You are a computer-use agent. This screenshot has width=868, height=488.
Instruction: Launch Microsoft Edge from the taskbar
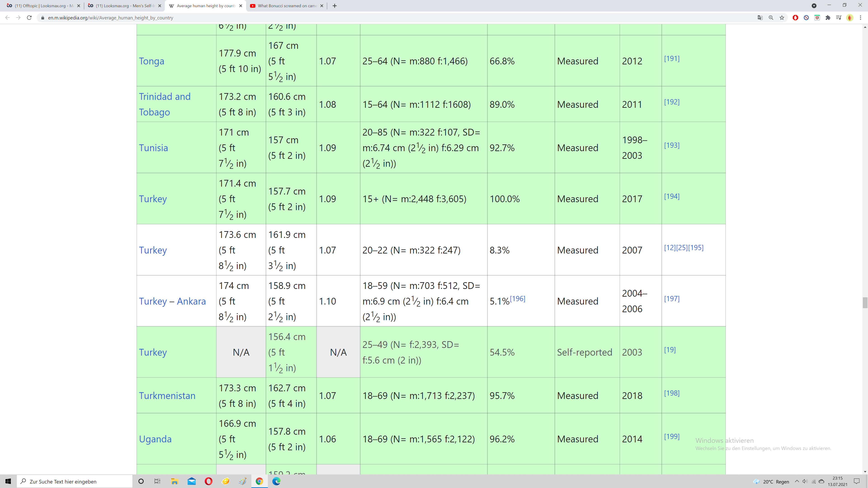[276, 481]
